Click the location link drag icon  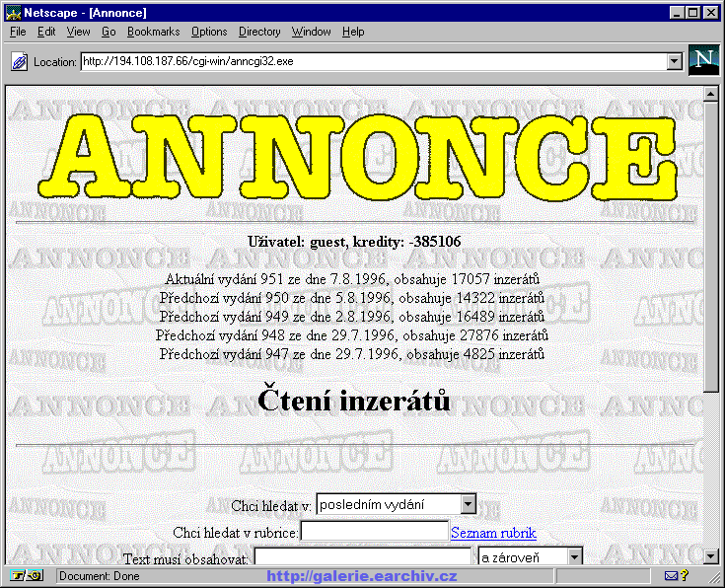[19, 61]
